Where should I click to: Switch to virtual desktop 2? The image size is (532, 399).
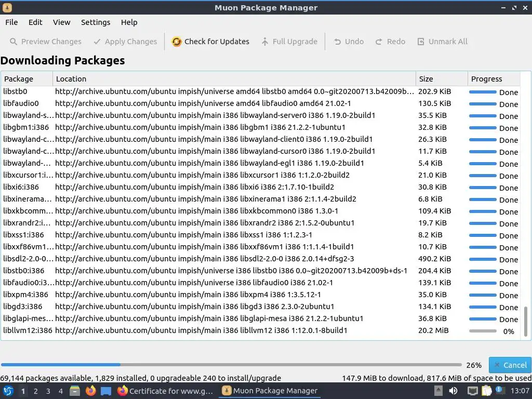tap(36, 391)
